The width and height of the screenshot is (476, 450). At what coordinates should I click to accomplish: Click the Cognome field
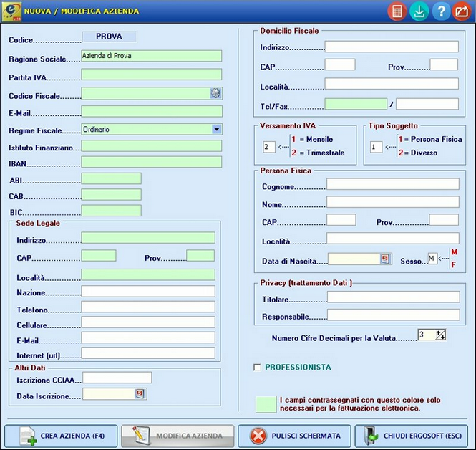(x=393, y=184)
